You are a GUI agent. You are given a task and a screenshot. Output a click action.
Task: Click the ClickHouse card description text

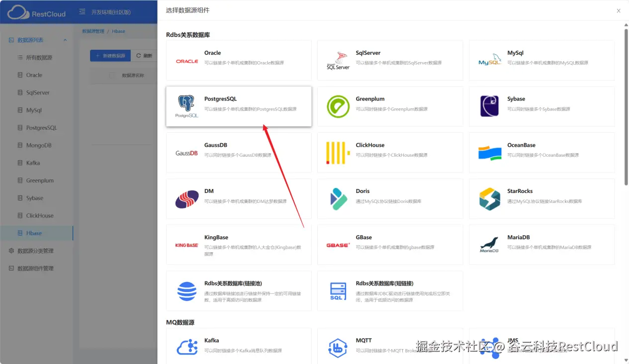(x=391, y=155)
